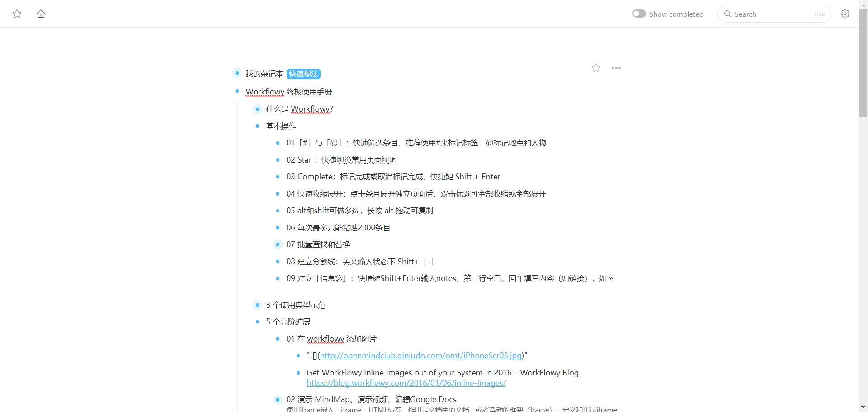Toggle Show completed switch

click(x=639, y=14)
